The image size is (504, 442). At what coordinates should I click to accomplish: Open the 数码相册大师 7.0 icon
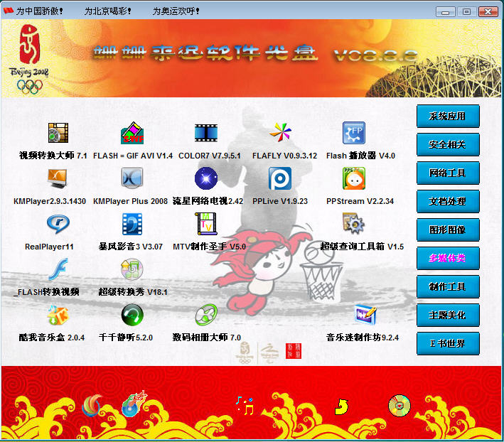point(206,315)
